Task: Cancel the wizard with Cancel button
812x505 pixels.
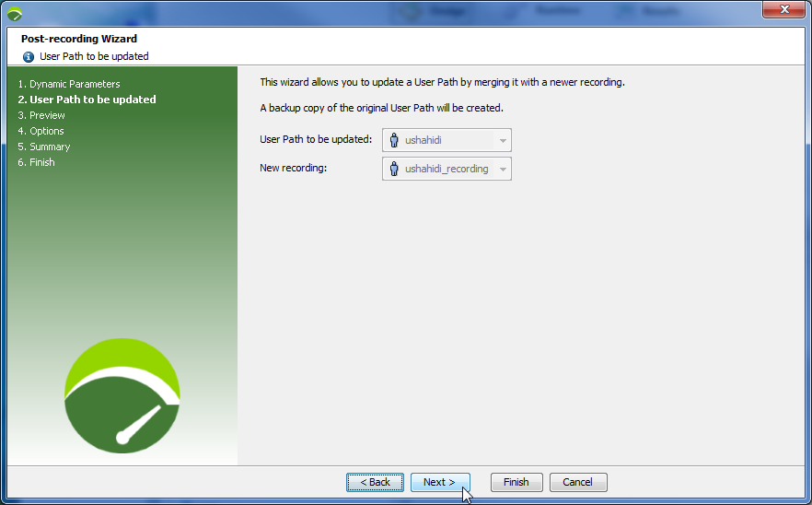Action: (x=577, y=482)
